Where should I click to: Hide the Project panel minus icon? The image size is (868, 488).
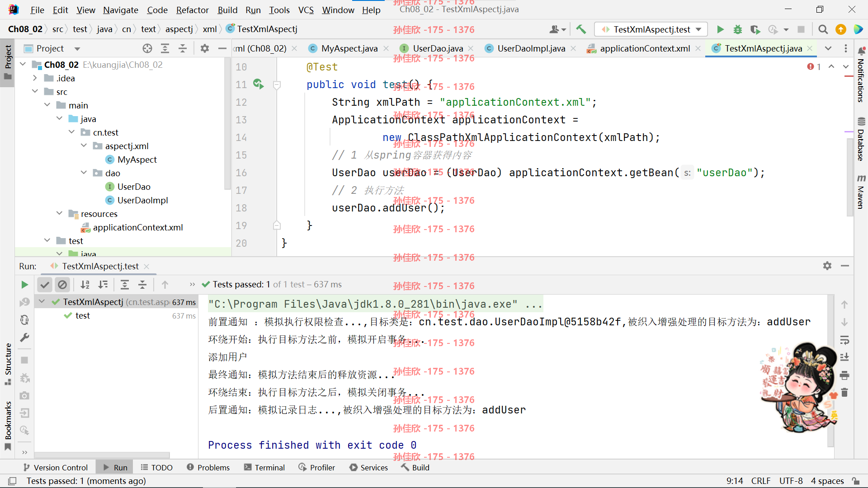pyautogui.click(x=222, y=48)
